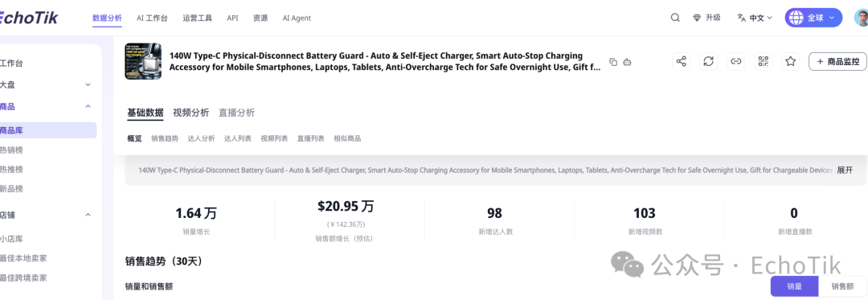Go to the 达人分析 sub-tab
The height and width of the screenshot is (300, 868).
202,138
